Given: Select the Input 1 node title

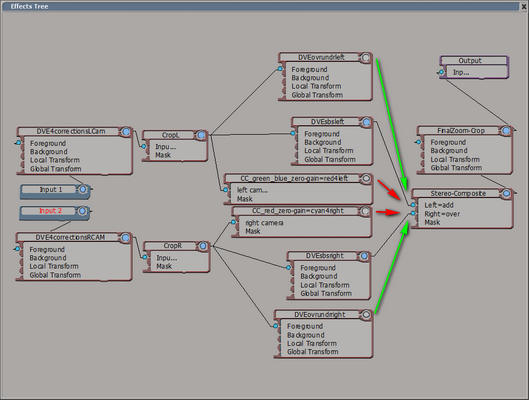Looking at the screenshot, I should [51, 190].
